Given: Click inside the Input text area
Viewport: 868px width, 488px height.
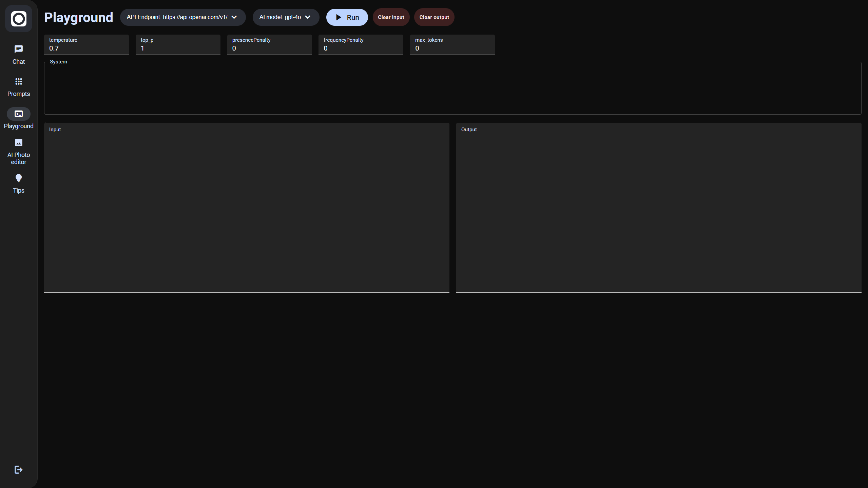Looking at the screenshot, I should point(247,210).
